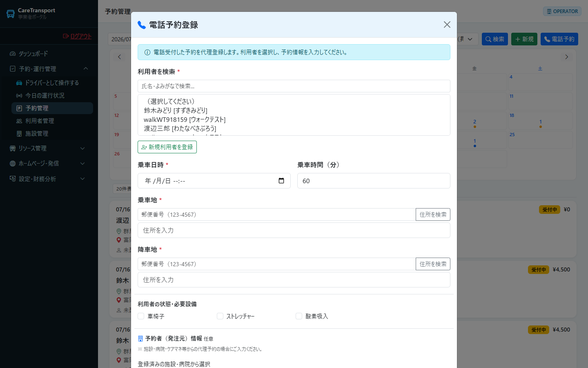Viewport: 588px width, 368px height.
Task: Open the 乗車日時 calendar picker icon
Action: pyautogui.click(x=281, y=181)
